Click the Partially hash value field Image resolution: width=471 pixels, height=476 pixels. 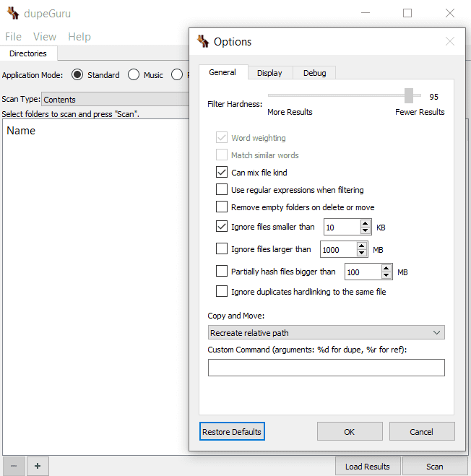tap(363, 272)
